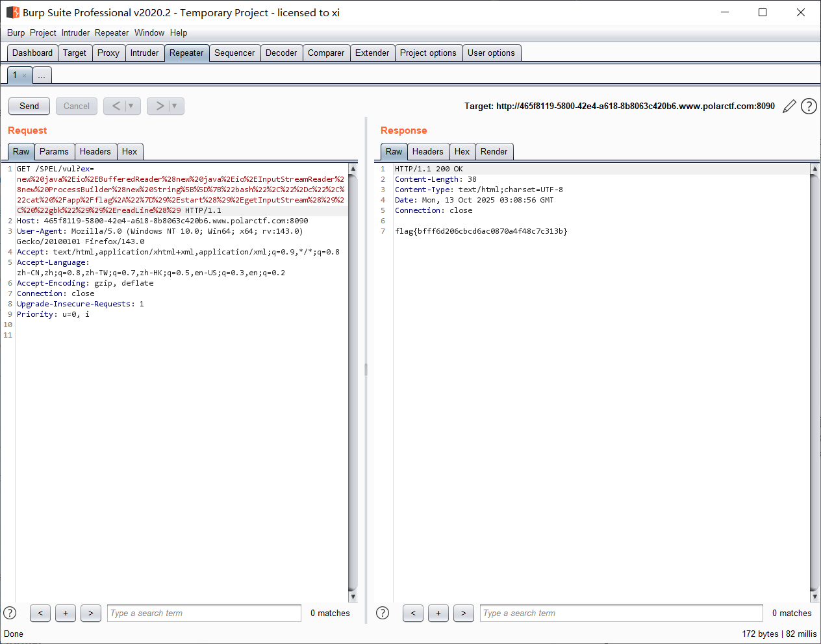Select Request Params tab
This screenshot has width=821, height=644.
tap(54, 152)
